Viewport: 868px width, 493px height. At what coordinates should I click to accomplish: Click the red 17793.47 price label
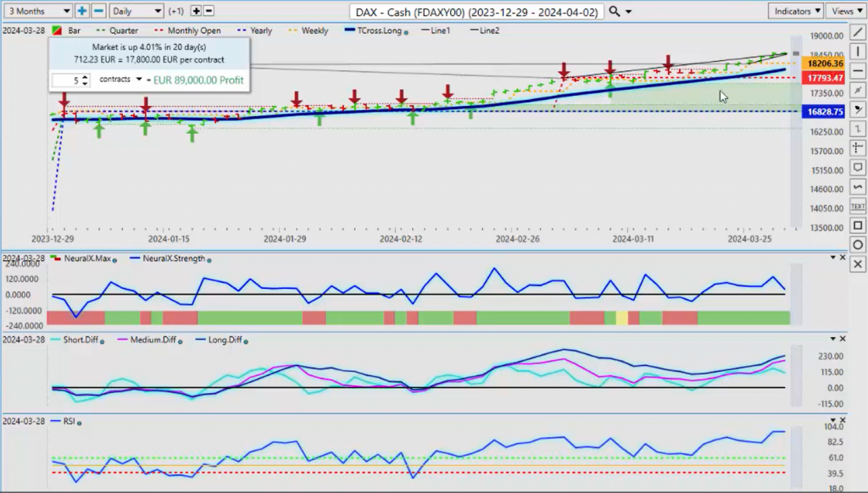(825, 78)
